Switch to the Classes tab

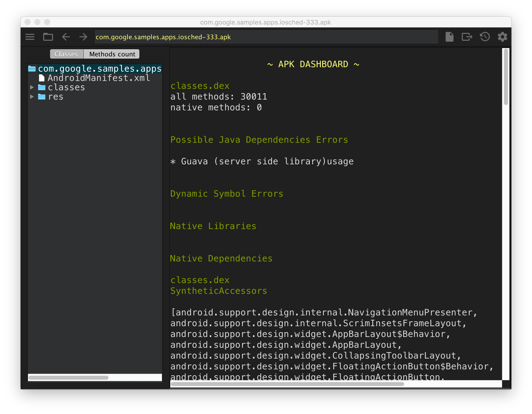coord(66,54)
